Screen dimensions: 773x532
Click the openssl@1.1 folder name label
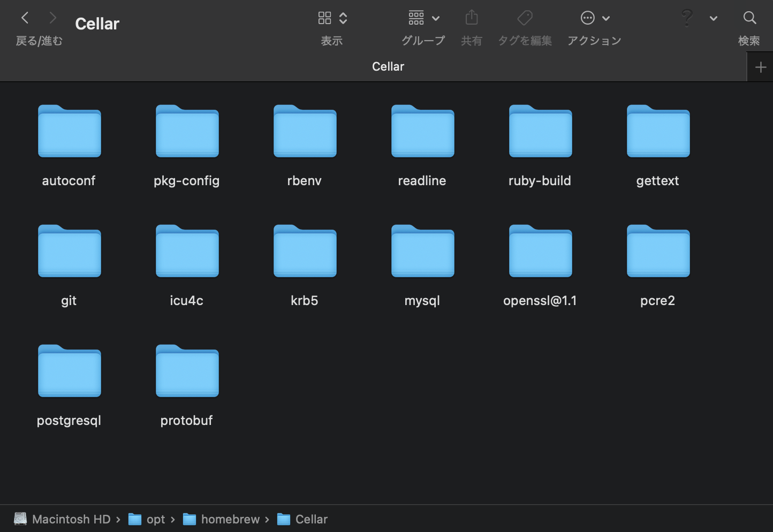pyautogui.click(x=540, y=301)
